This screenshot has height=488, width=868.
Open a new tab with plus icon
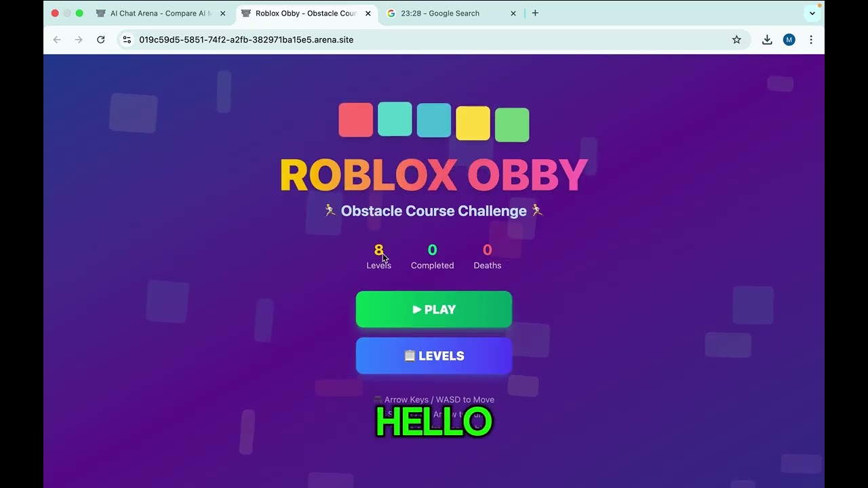(x=535, y=13)
